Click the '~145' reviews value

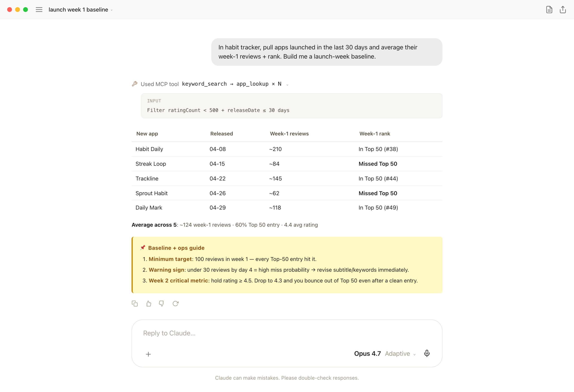[275, 178]
